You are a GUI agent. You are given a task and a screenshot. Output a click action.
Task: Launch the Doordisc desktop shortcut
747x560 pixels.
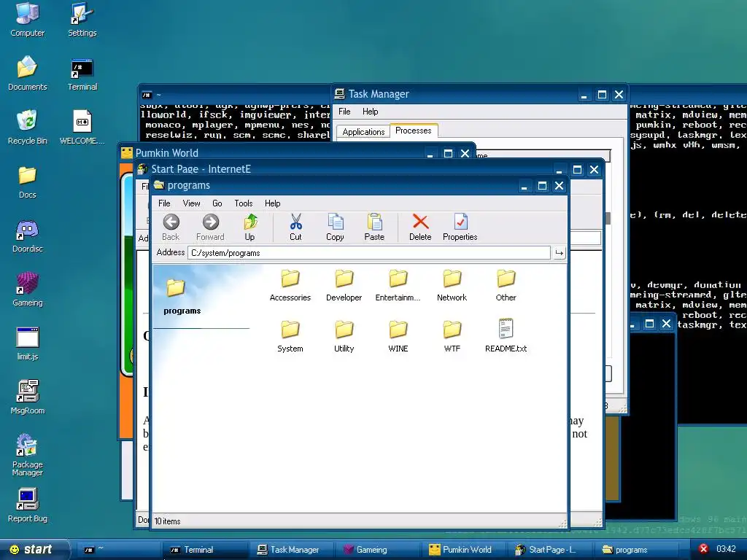[x=27, y=235]
